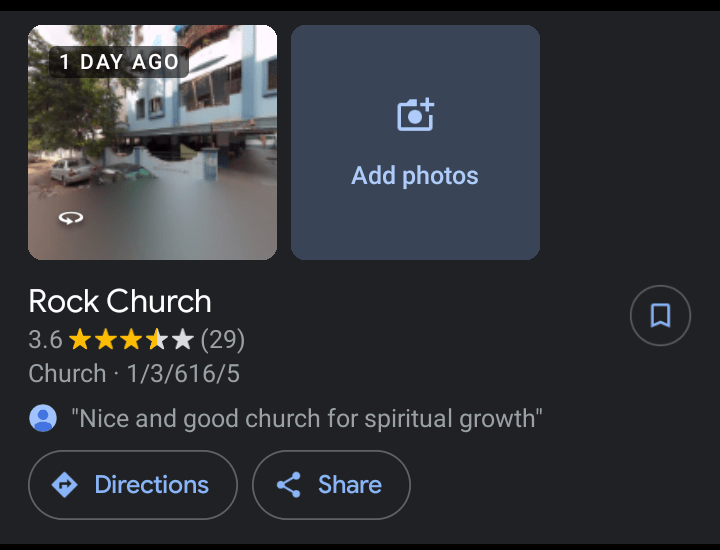Click the diamond arrow icon in Directions

point(65,485)
